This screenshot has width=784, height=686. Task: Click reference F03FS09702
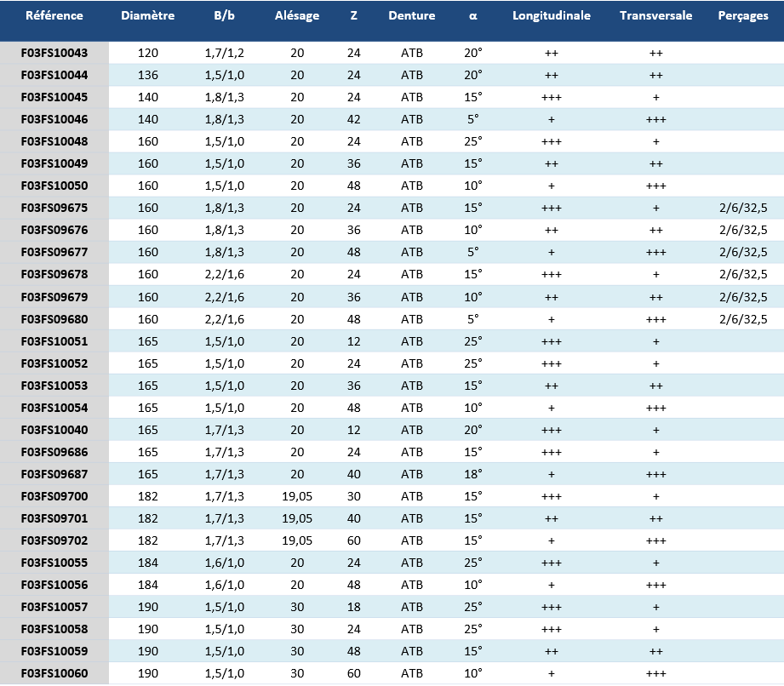(54, 540)
